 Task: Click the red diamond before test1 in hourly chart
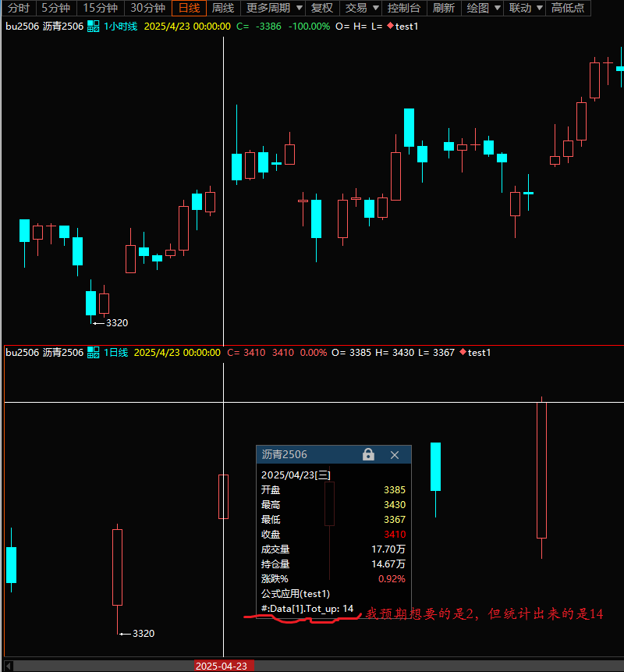[x=390, y=26]
